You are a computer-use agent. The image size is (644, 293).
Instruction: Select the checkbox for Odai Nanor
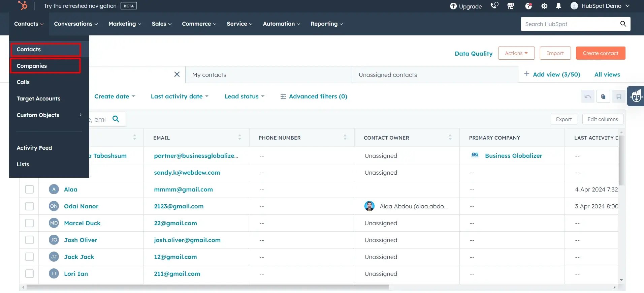point(30,206)
